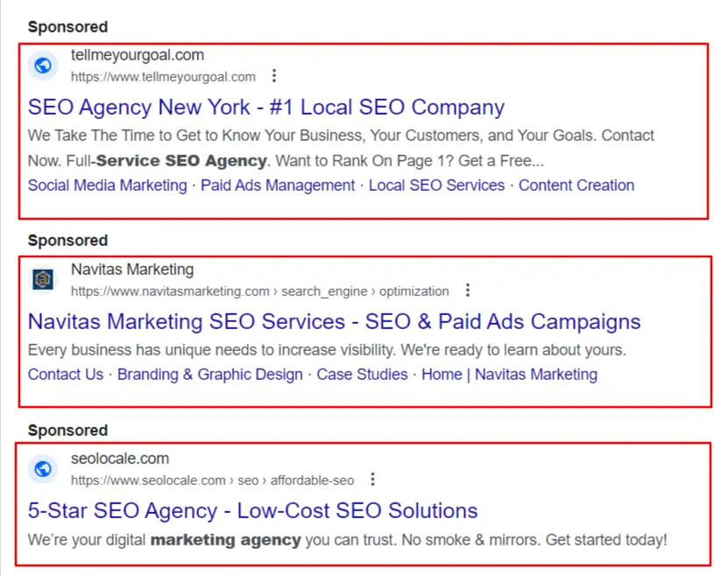Select the Content Creation sitelink
The image size is (728, 576).
click(x=576, y=185)
